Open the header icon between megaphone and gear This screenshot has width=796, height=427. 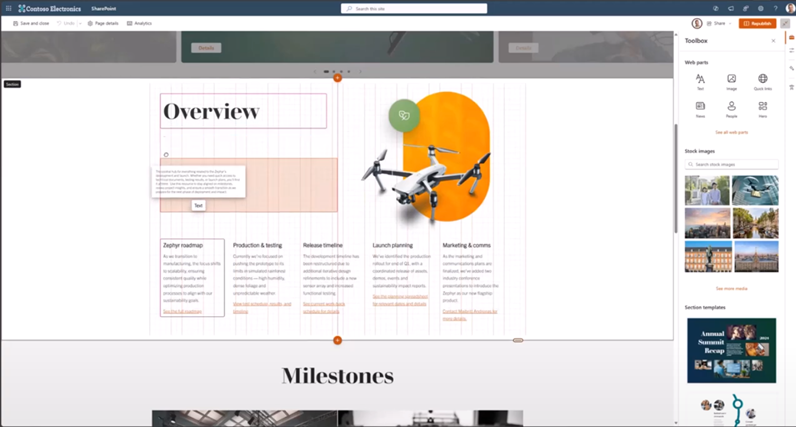pos(746,8)
